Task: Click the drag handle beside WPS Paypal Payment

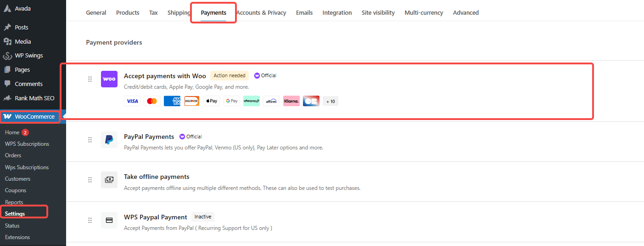Action: 90,220
